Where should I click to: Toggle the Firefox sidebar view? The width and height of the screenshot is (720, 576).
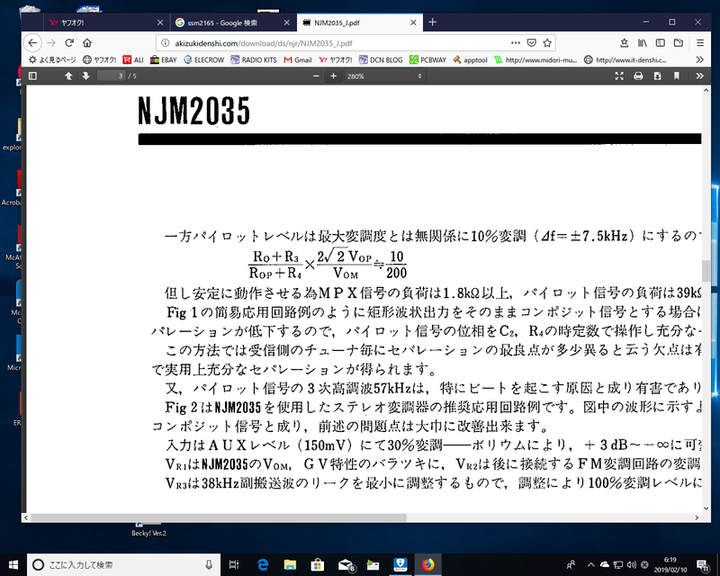pyautogui.click(x=661, y=42)
